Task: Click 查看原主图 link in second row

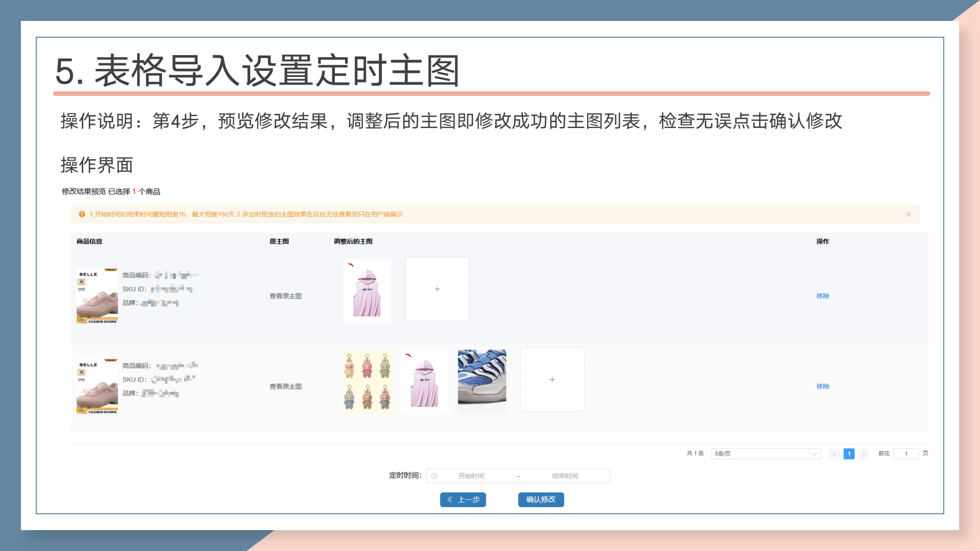Action: point(285,387)
